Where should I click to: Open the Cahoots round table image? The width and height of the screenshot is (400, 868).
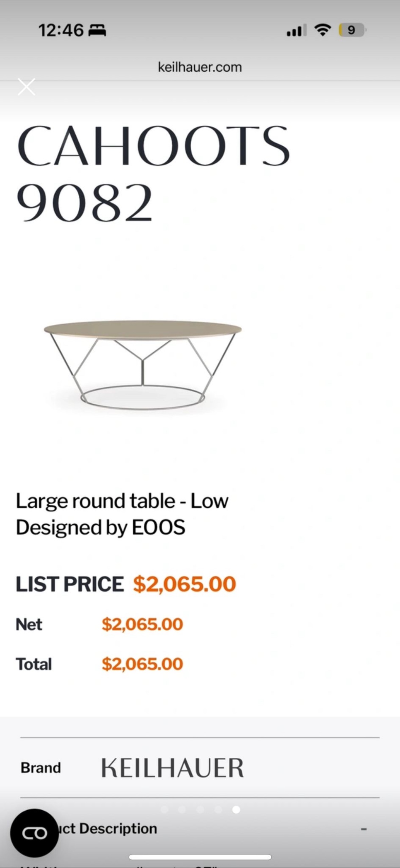point(142,365)
